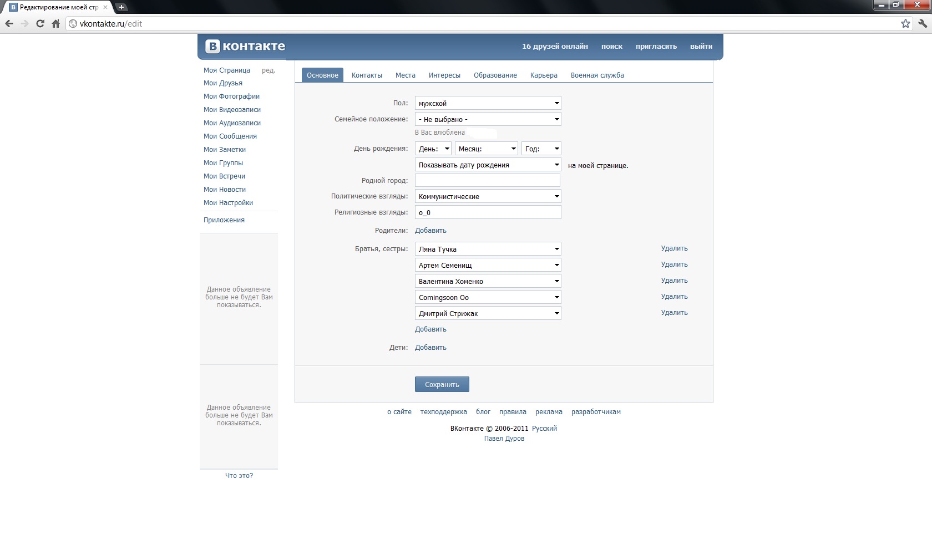Open the Образование tab
Image resolution: width=932 pixels, height=560 pixels.
(495, 75)
